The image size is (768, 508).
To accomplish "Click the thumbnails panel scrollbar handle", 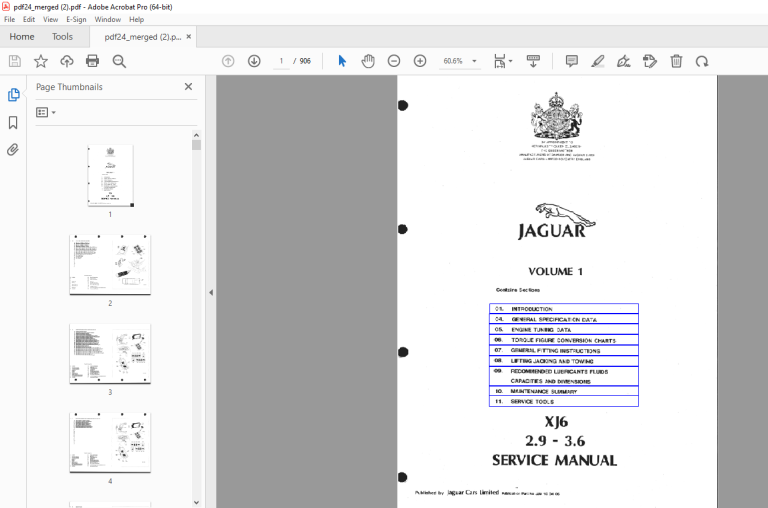I will tap(196, 145).
